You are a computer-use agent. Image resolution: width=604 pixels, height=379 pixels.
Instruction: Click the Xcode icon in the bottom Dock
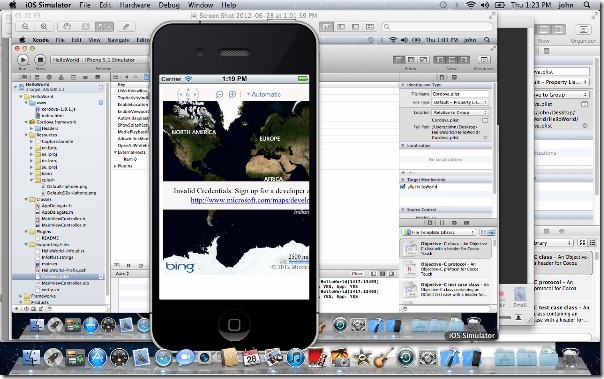[x=450, y=358]
